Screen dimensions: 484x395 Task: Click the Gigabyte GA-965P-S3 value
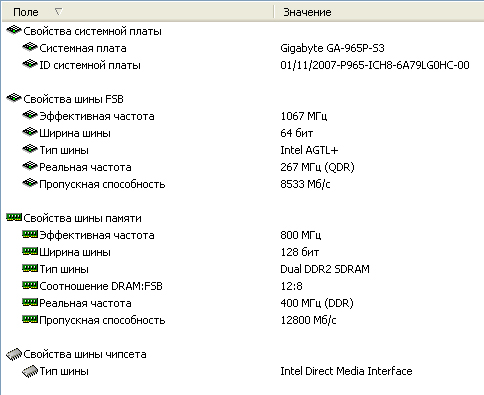(332, 48)
